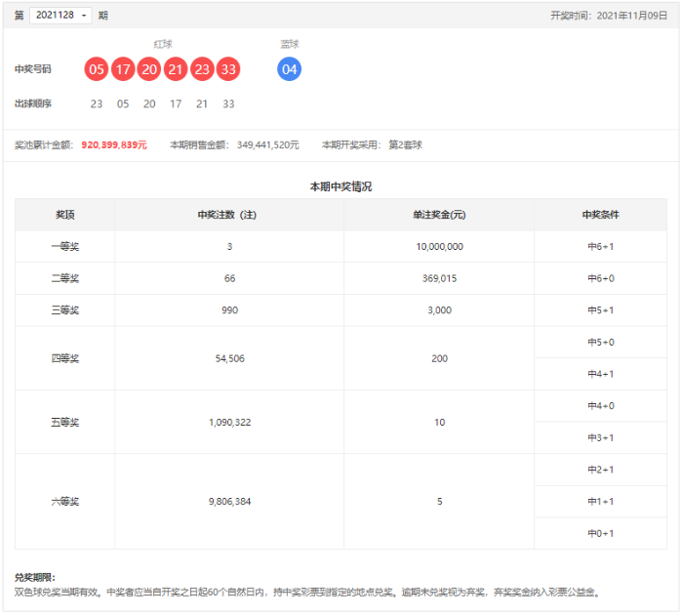Click the red prize pool amount 920,899,839元
This screenshot has height=616, width=683.
point(114,144)
